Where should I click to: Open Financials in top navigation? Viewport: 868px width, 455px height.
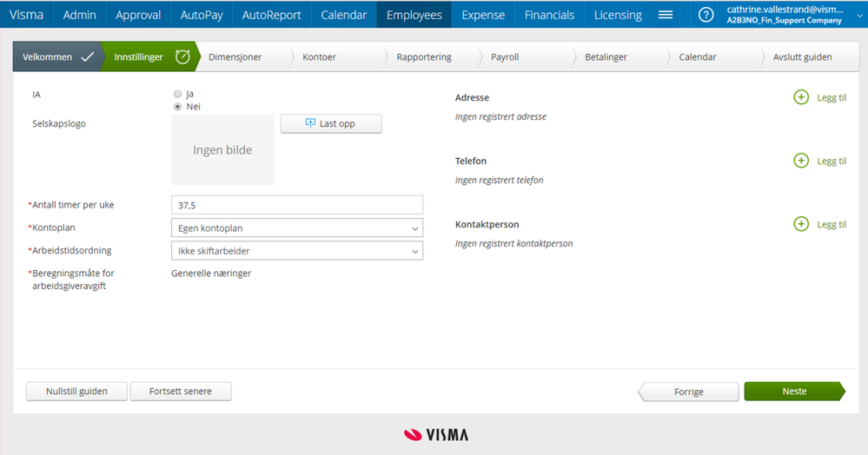(549, 15)
